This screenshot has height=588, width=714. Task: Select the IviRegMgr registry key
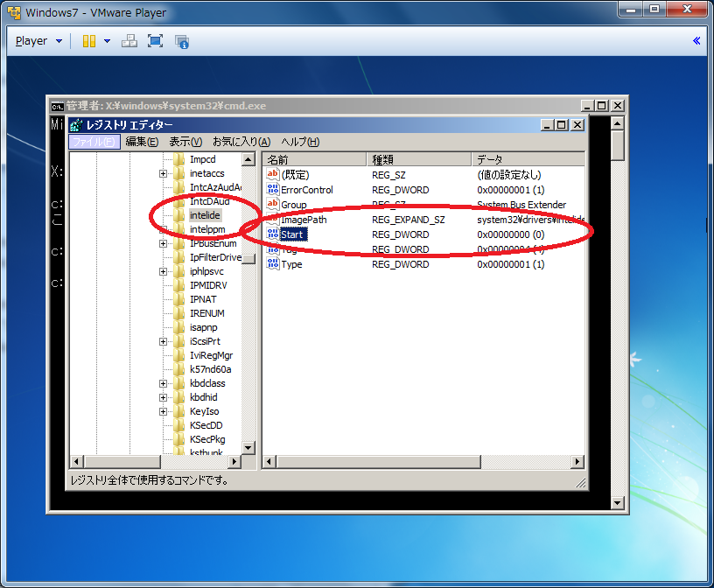[211, 356]
